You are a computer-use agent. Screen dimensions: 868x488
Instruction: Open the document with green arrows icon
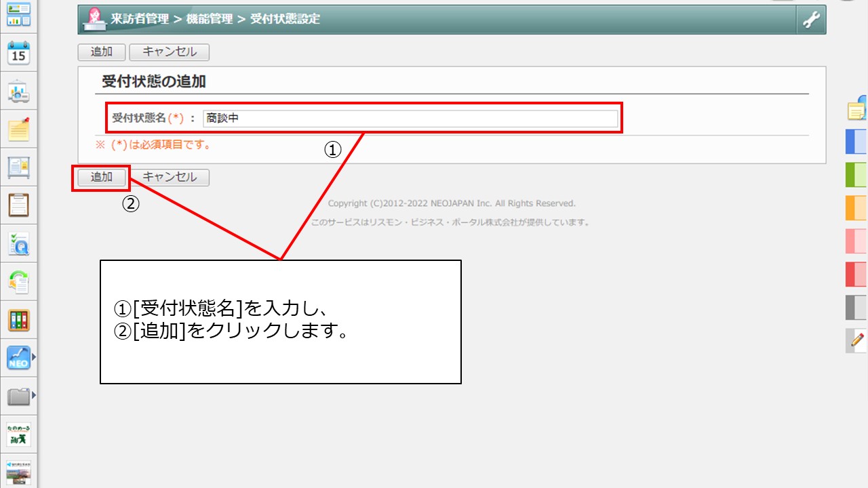18,281
